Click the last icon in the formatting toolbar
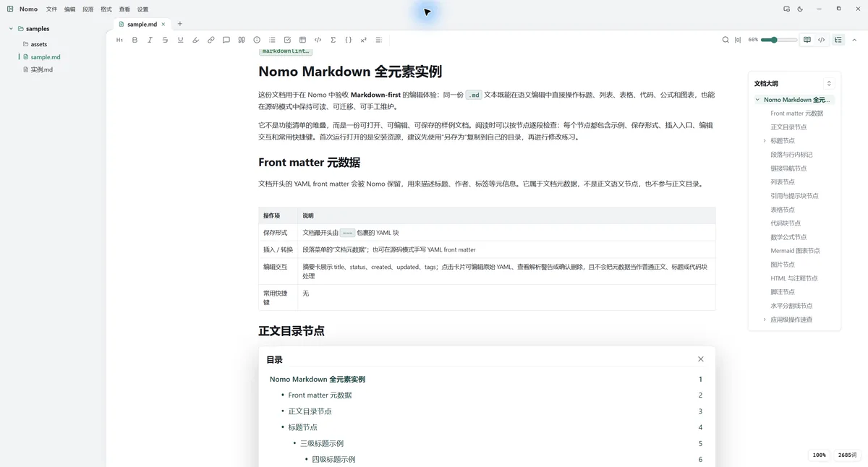Viewport: 868px width, 467px height. pyautogui.click(x=379, y=40)
